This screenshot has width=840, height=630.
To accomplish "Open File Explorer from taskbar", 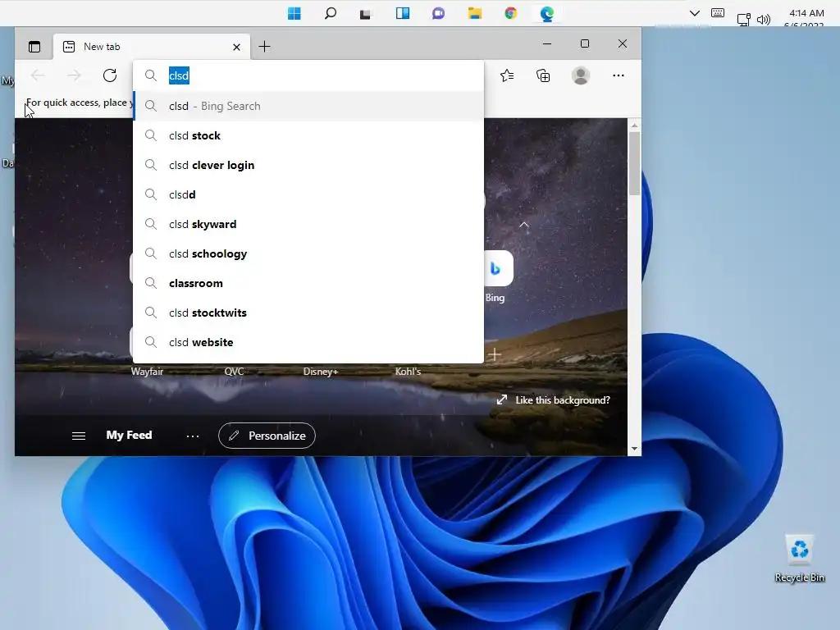I will [x=475, y=13].
